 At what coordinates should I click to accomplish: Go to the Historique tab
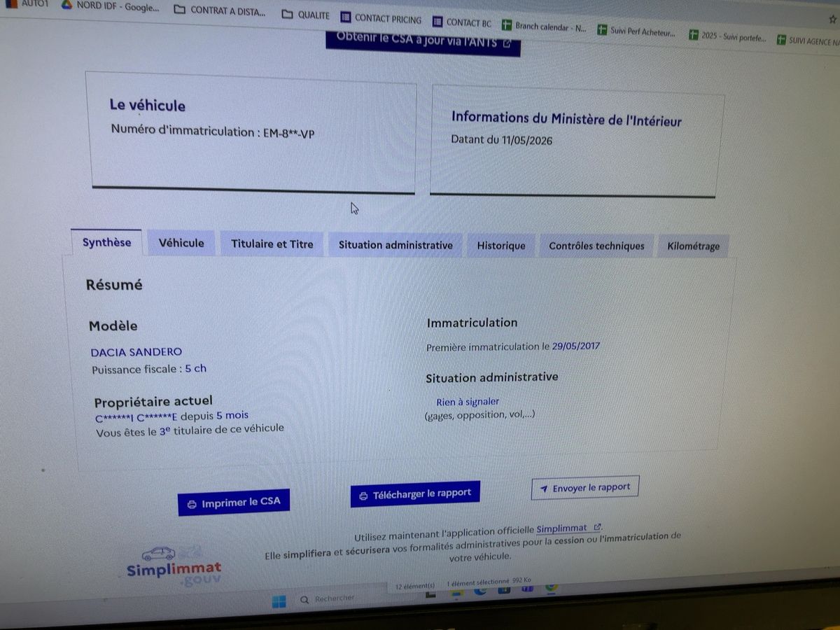click(x=501, y=246)
